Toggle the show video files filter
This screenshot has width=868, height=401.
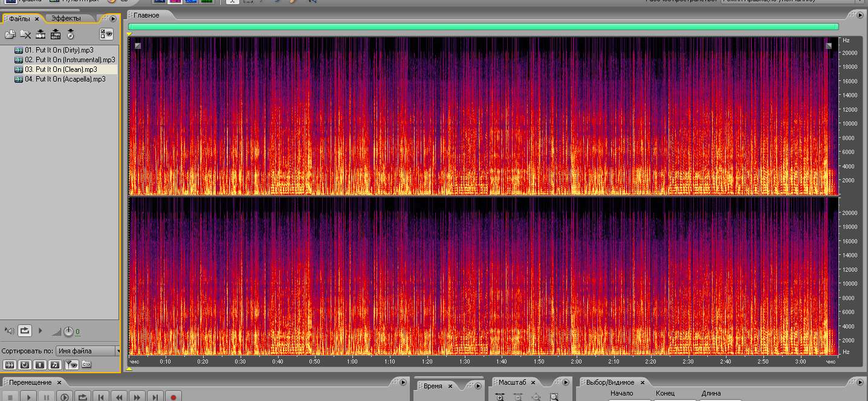40,364
